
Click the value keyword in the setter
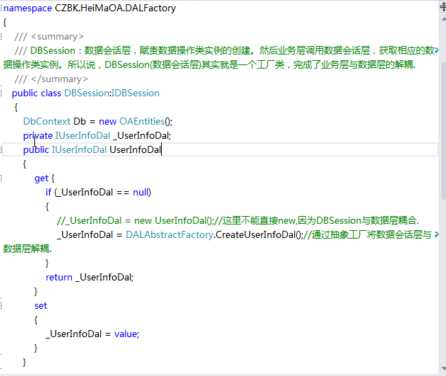click(x=126, y=334)
